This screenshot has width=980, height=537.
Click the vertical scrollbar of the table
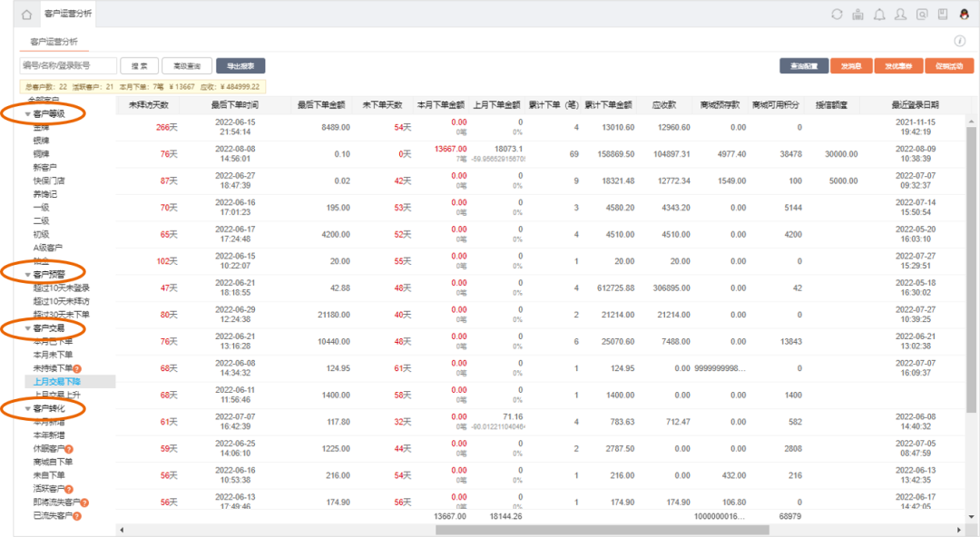coord(972,272)
